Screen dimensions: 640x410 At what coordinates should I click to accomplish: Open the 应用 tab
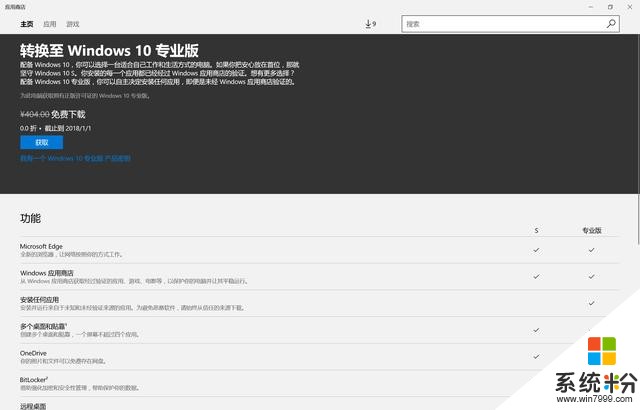click(50, 24)
